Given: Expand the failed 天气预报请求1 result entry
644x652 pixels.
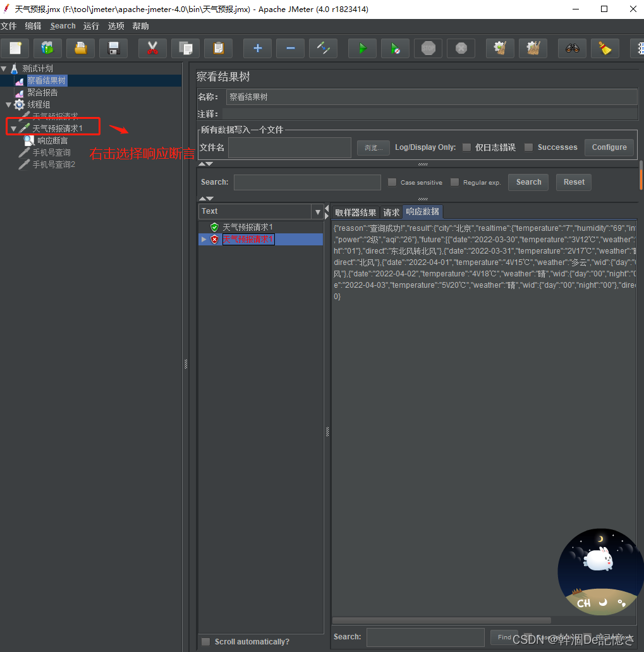Looking at the screenshot, I should pos(204,239).
